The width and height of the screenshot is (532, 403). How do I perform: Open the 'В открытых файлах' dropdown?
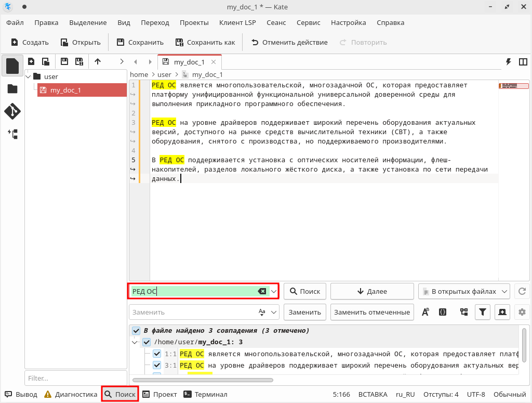click(x=463, y=292)
